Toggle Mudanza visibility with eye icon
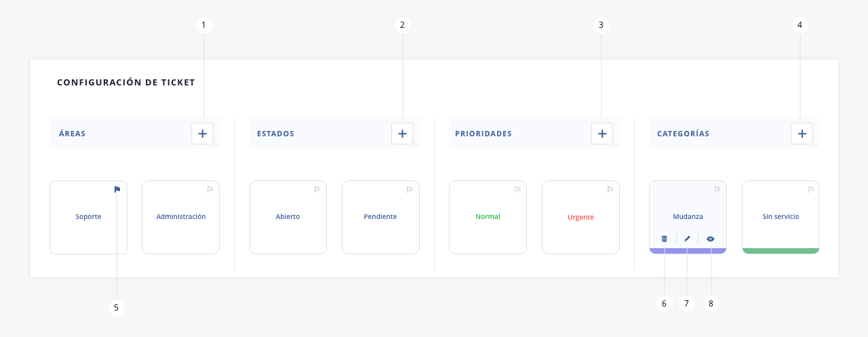868x337 pixels. 711,239
